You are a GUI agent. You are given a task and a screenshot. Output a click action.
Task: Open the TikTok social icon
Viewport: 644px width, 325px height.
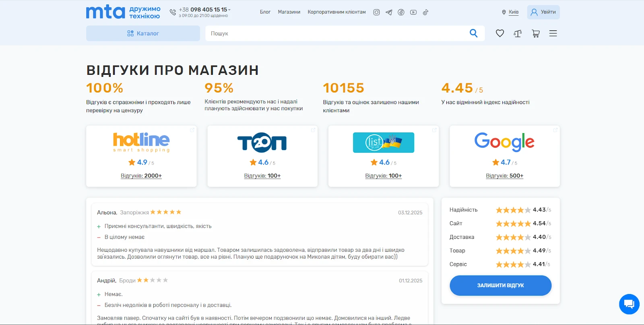click(x=425, y=12)
